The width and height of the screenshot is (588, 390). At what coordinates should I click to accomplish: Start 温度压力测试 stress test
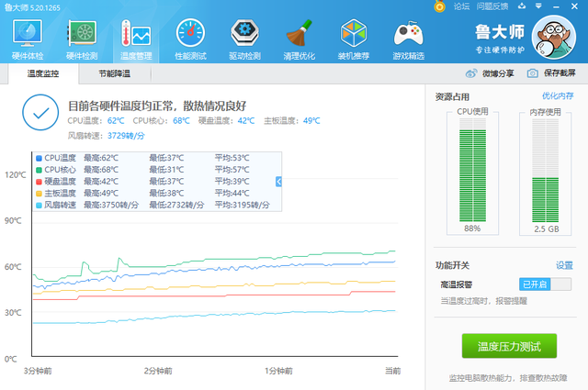click(x=509, y=346)
